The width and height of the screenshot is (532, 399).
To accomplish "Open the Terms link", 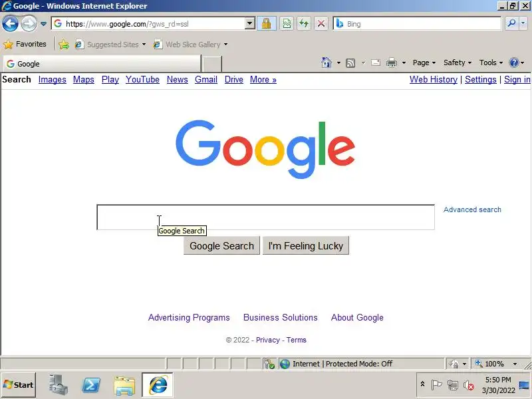I will pyautogui.click(x=296, y=340).
